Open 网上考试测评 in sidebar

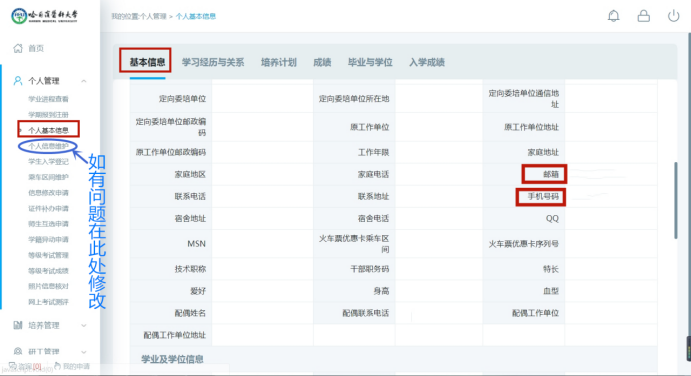(x=48, y=302)
